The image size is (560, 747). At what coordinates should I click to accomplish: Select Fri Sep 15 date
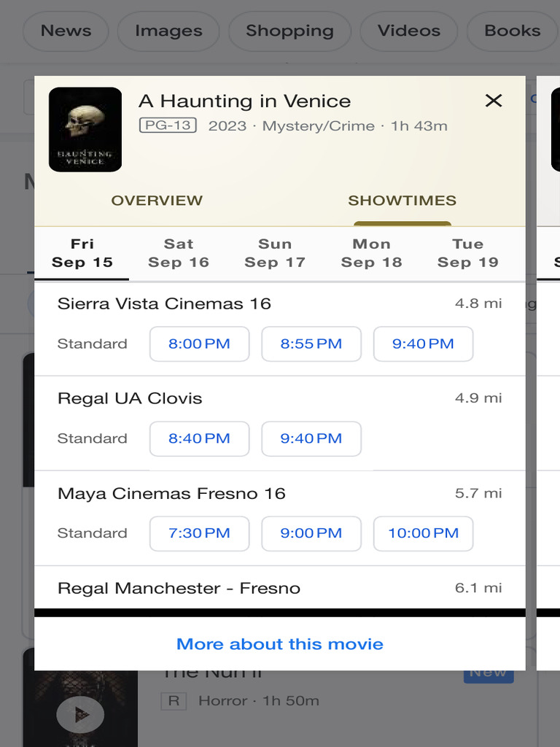click(82, 253)
